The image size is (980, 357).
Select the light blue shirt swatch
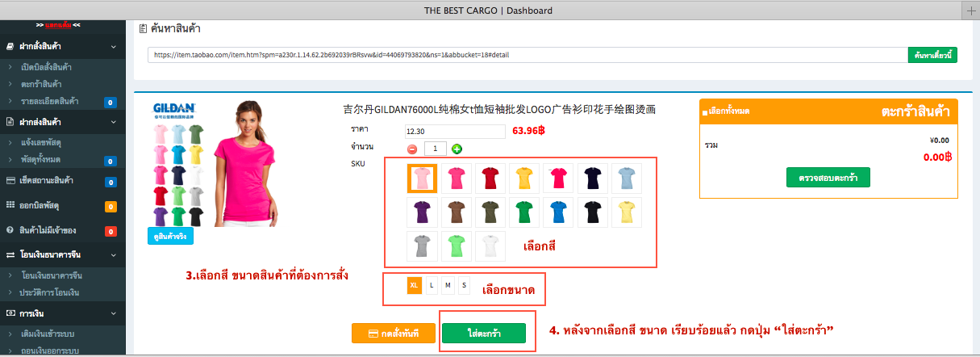(x=626, y=178)
